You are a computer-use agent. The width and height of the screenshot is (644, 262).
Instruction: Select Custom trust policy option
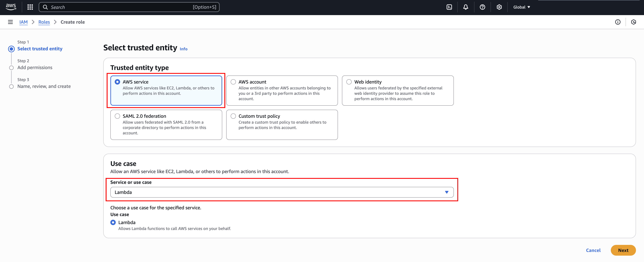[233, 116]
